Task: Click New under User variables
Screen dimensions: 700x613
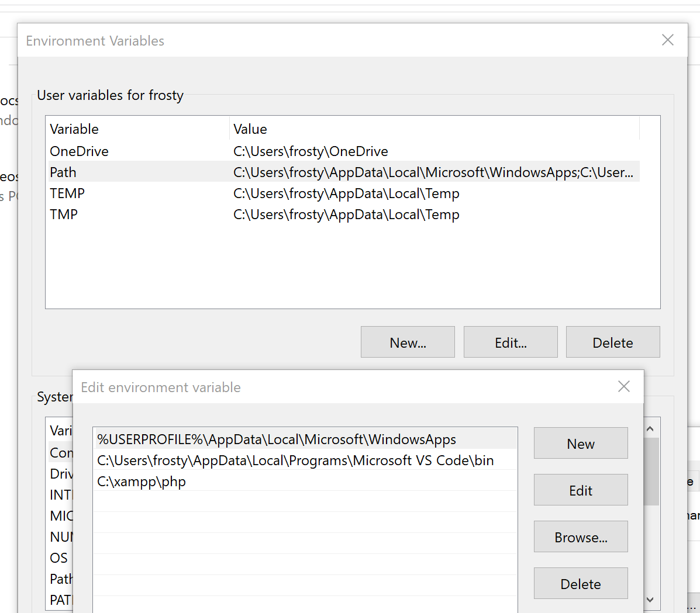Action: tap(408, 342)
